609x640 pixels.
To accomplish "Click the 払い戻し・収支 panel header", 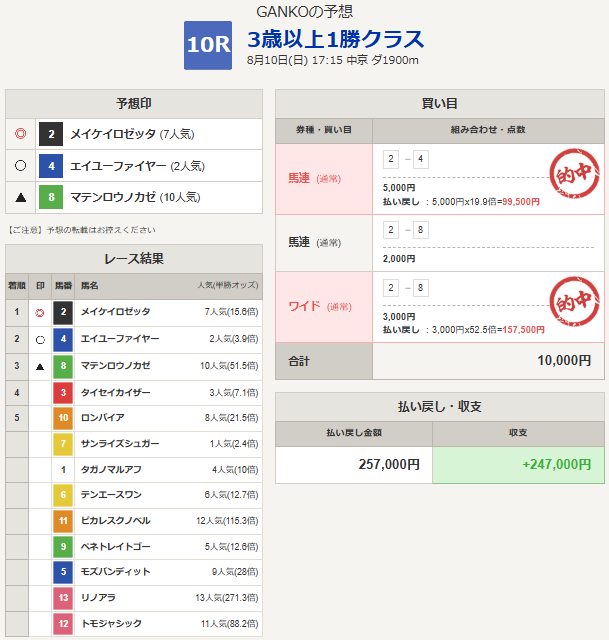I will click(x=440, y=407).
